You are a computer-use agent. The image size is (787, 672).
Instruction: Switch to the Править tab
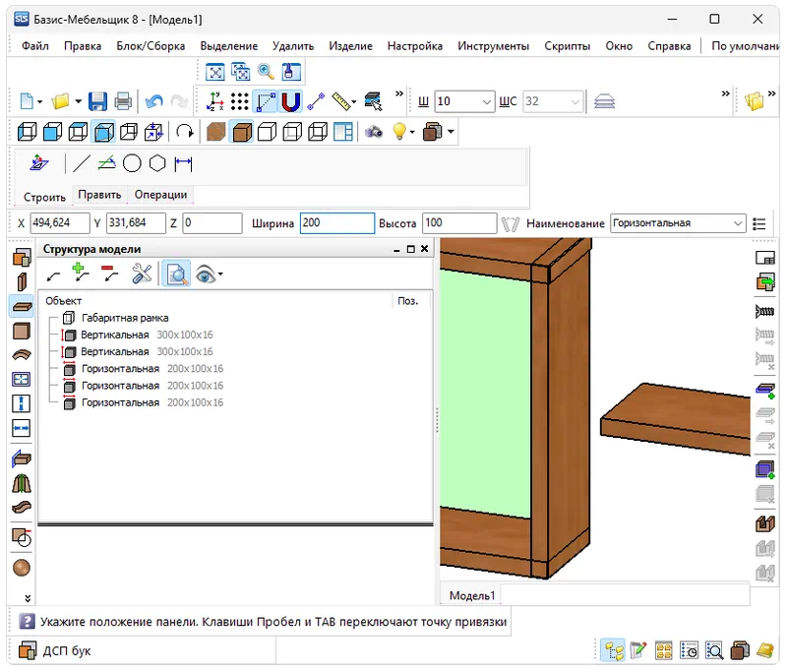(x=99, y=195)
